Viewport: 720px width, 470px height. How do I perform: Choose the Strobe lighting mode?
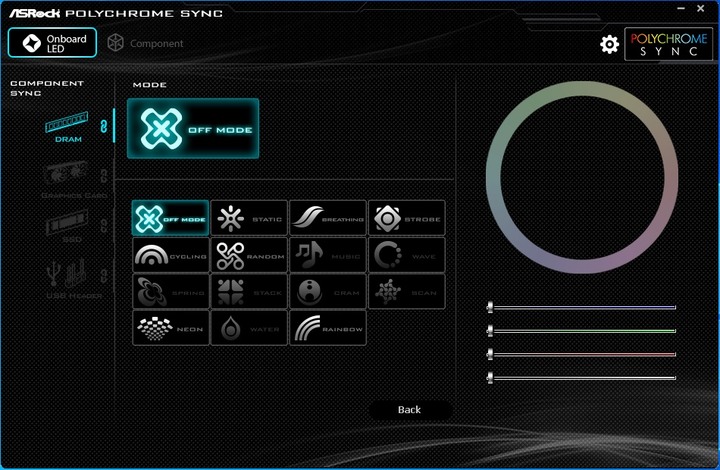pos(407,218)
